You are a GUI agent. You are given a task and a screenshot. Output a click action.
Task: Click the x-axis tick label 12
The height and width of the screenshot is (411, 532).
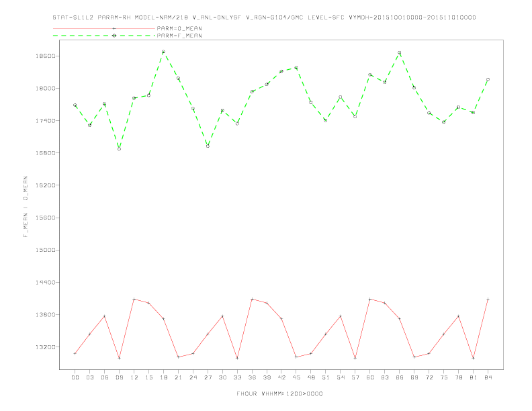click(x=134, y=377)
